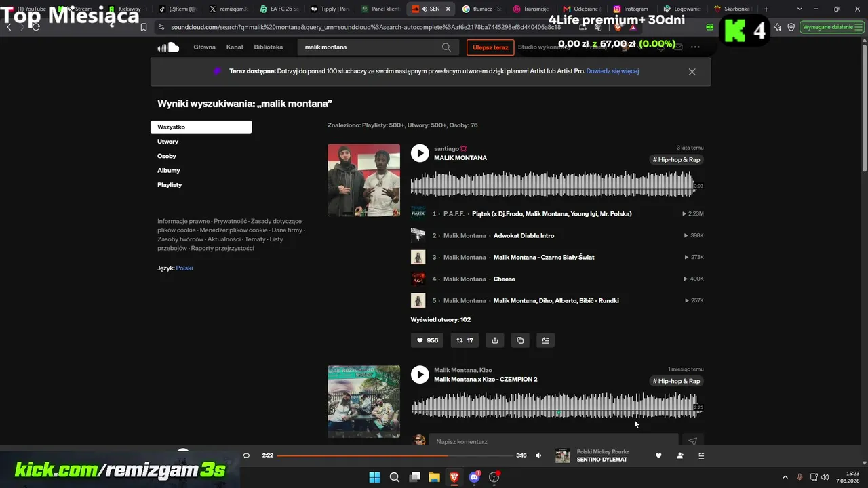Screen dimensions: 868x488
Task: Copy link of the MALIK MONTANA playlist
Action: pos(520,340)
